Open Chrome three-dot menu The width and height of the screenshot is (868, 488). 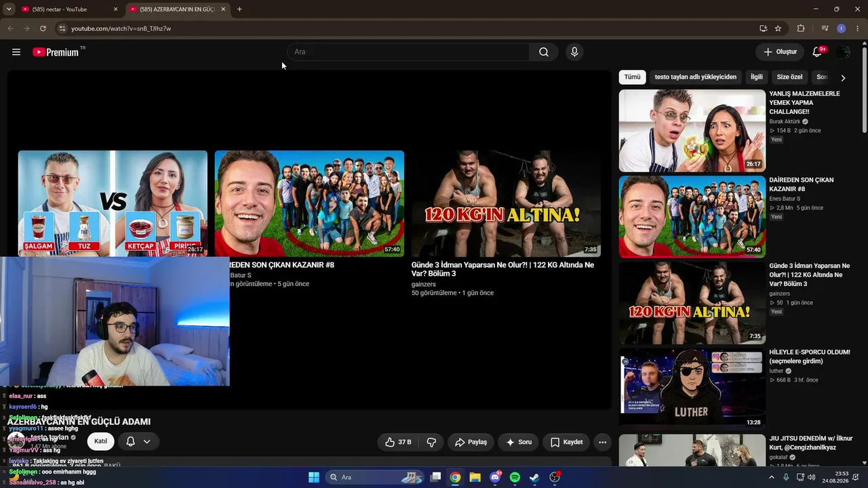(858, 28)
